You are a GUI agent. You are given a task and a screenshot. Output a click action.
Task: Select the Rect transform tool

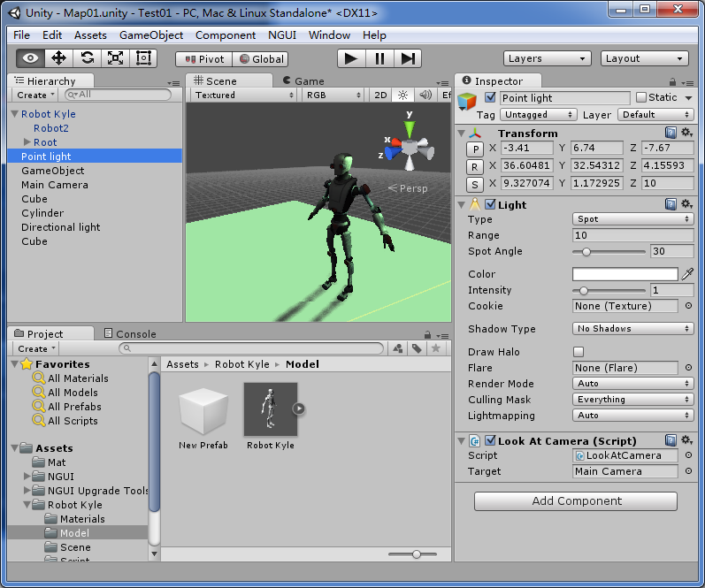point(143,58)
